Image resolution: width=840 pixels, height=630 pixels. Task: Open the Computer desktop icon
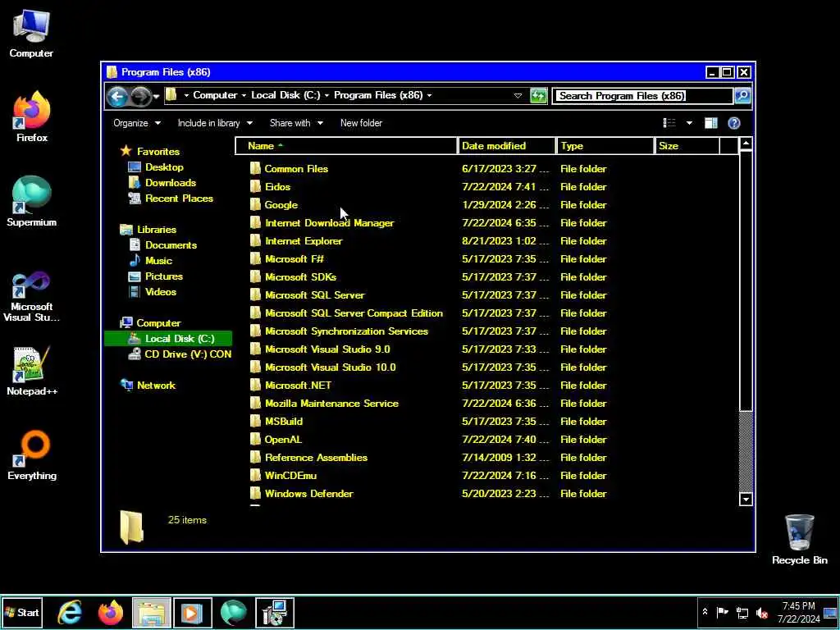[x=31, y=34]
